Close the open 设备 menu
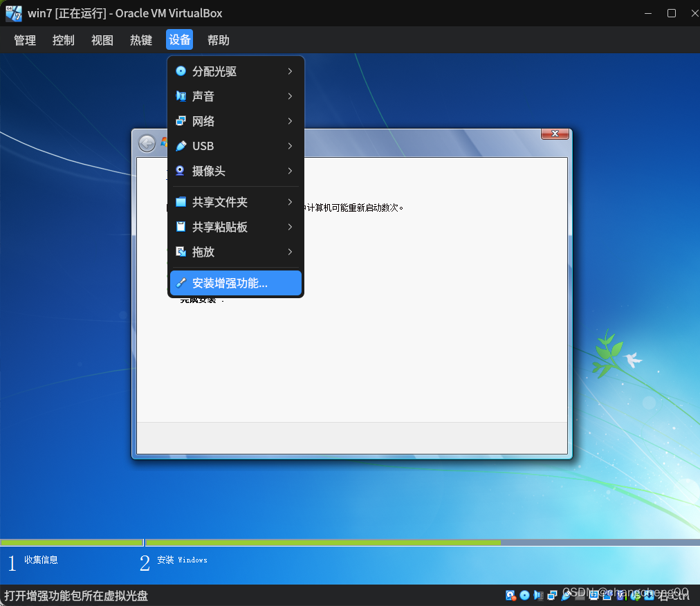 (x=179, y=39)
